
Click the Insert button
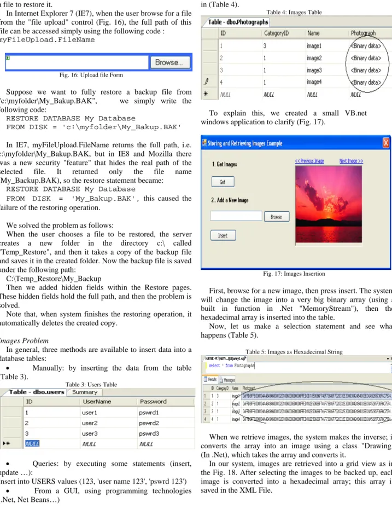[223, 235]
